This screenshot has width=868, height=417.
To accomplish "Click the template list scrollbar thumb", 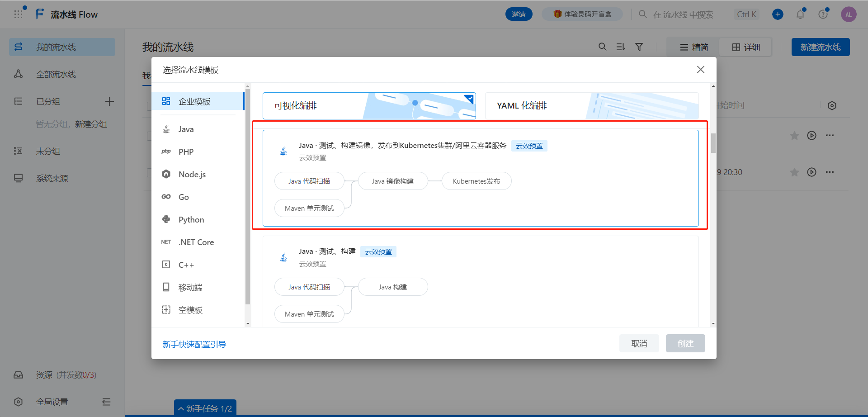I will (x=713, y=143).
